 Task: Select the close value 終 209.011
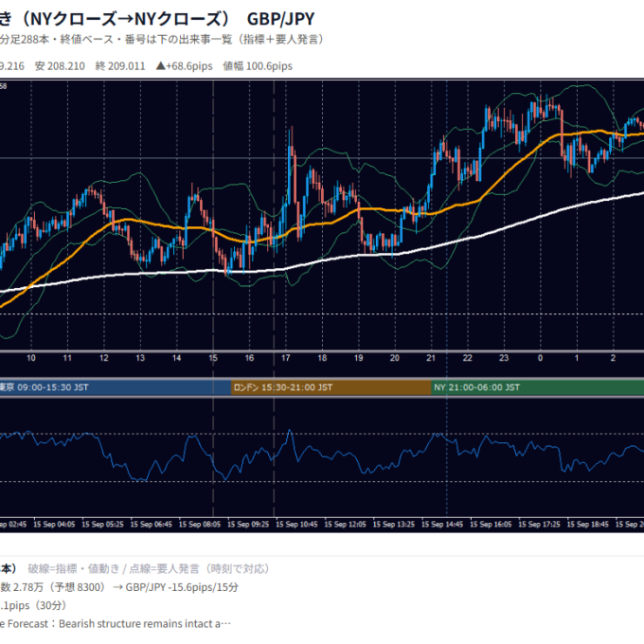coord(120,66)
